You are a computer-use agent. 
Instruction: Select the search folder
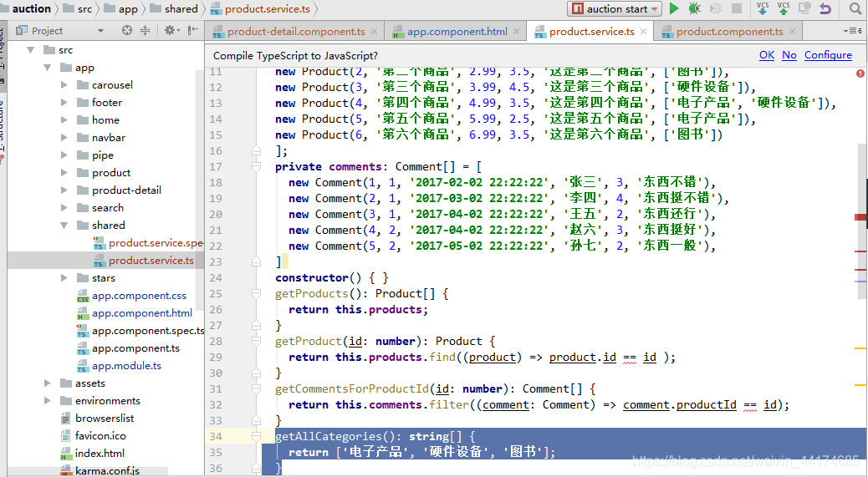[x=107, y=208]
